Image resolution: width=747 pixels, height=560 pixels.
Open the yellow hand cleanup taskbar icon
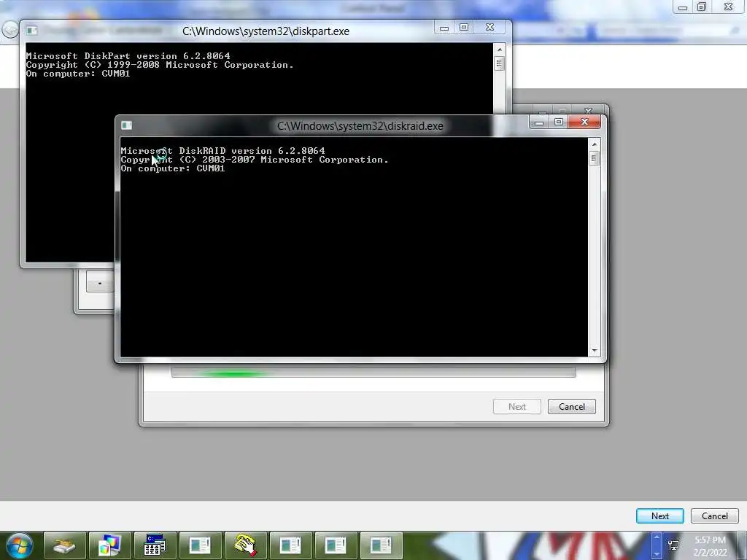(x=245, y=545)
